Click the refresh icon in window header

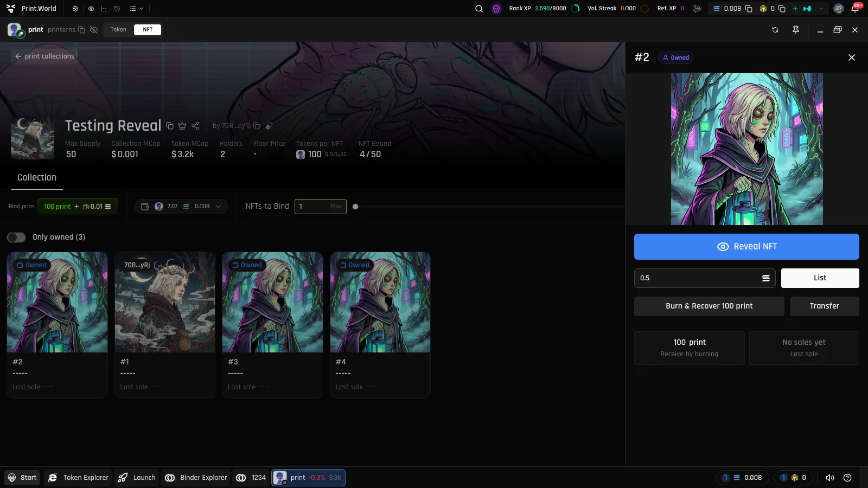tap(775, 30)
